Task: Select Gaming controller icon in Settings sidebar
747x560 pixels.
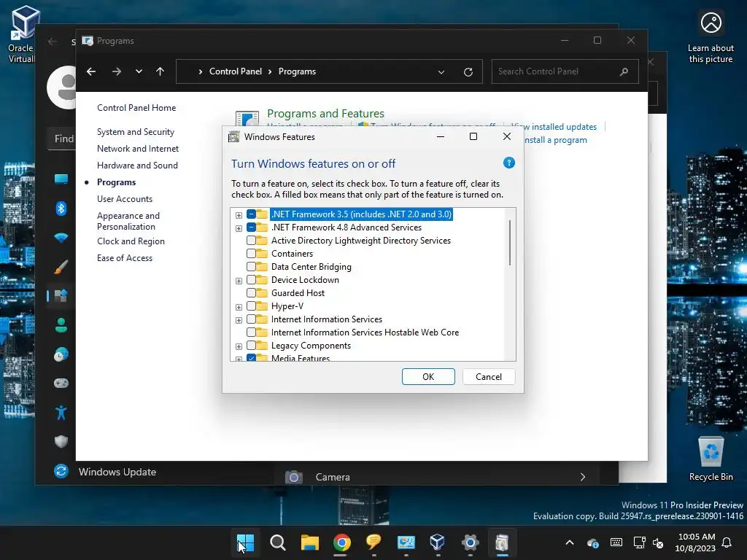Action: pyautogui.click(x=61, y=384)
